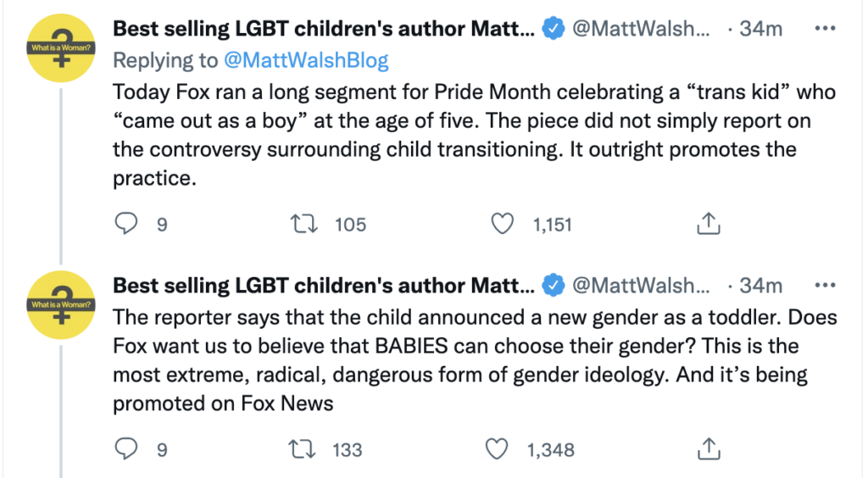Retweet the second tweet with 133 retweets
The width and height of the screenshot is (868, 478).
pos(301,448)
